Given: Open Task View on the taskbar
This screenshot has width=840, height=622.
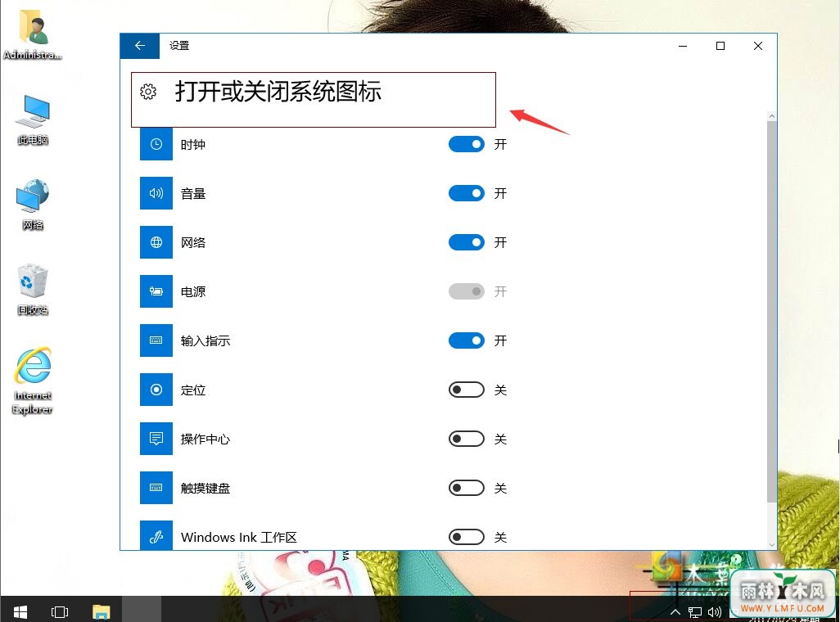Looking at the screenshot, I should [60, 611].
